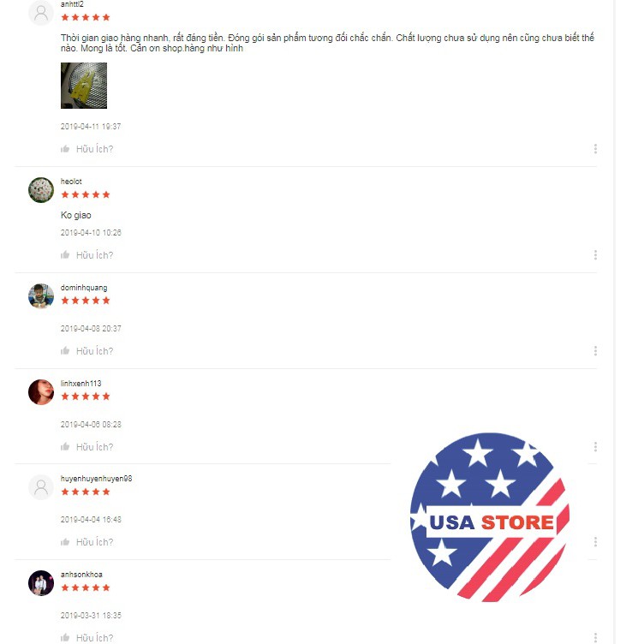Viewport: 644px width, 644px height.
Task: Click the USA STORE logo
Action: [x=490, y=517]
